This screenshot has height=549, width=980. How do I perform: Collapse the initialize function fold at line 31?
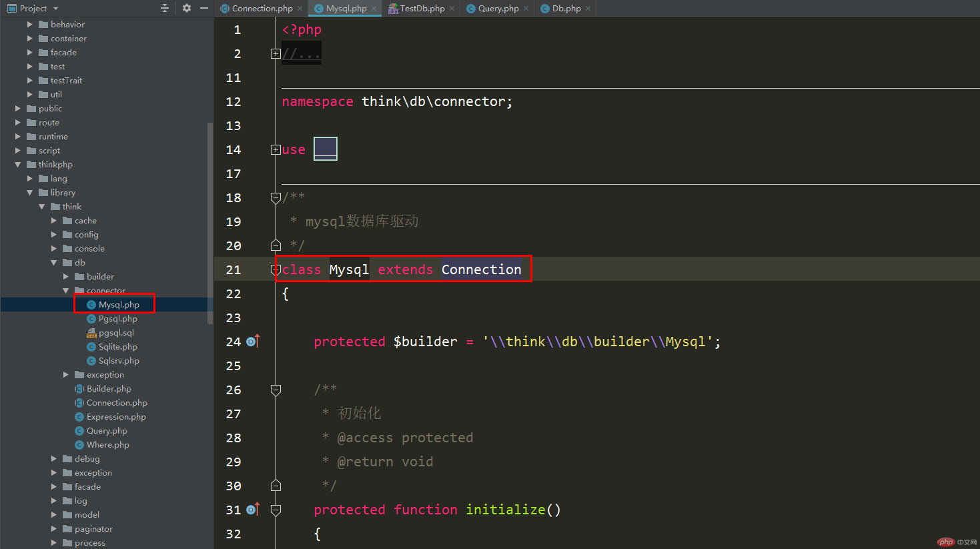pyautogui.click(x=276, y=510)
